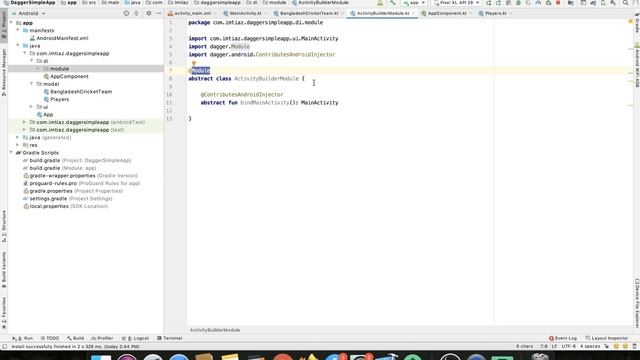The height and width of the screenshot is (360, 640).
Task: Switch to AppComponent.kt tab
Action: click(x=447, y=13)
